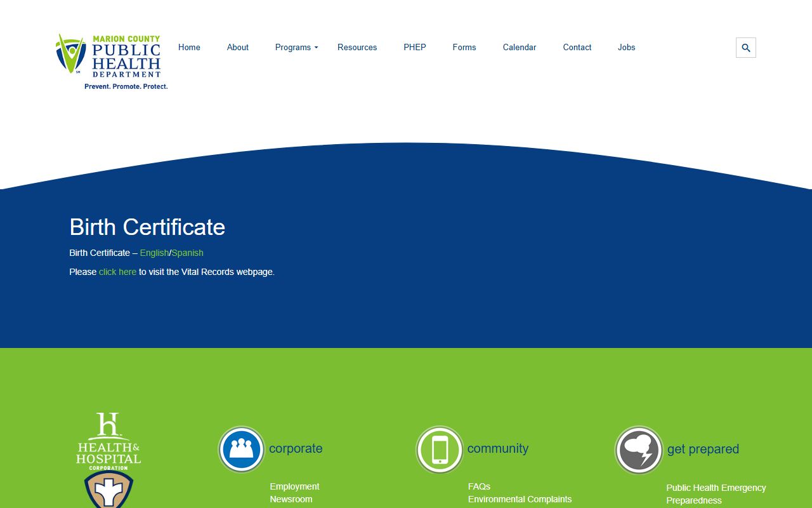
Task: Open the PHEP menu item
Action: tap(415, 48)
